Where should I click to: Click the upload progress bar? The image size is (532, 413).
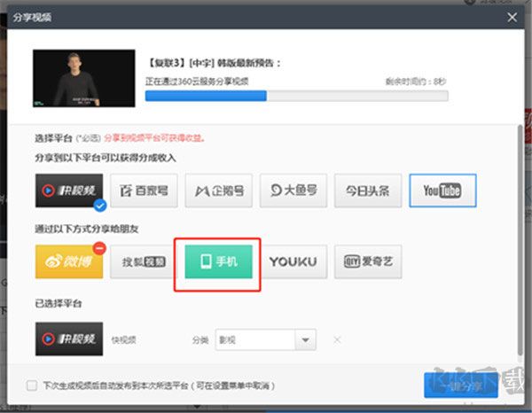[296, 96]
